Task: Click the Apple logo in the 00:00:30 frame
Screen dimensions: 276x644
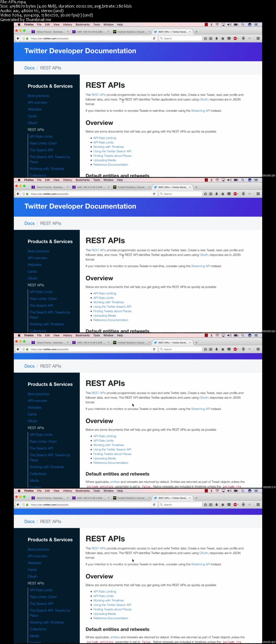Action: point(19,25)
